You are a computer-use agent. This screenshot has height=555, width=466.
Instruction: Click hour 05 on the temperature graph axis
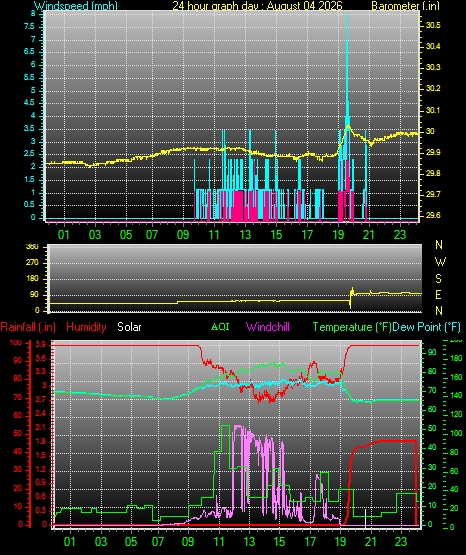(x=131, y=542)
